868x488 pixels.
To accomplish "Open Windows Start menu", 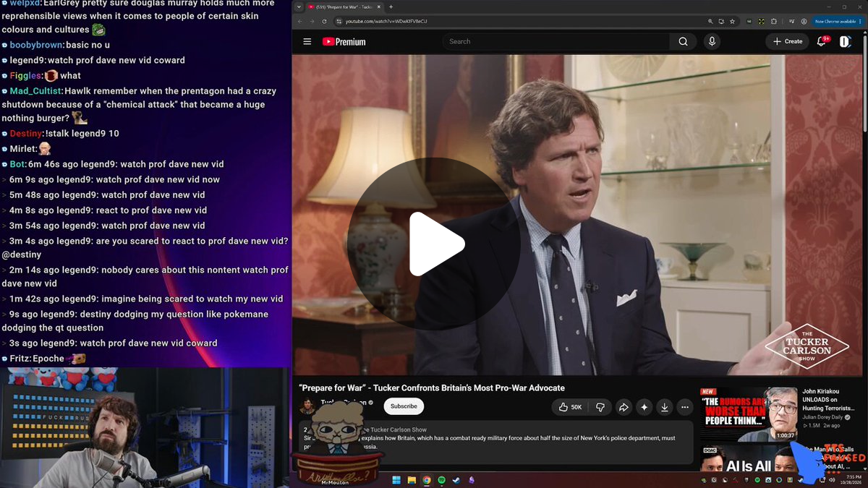I will coord(396,480).
